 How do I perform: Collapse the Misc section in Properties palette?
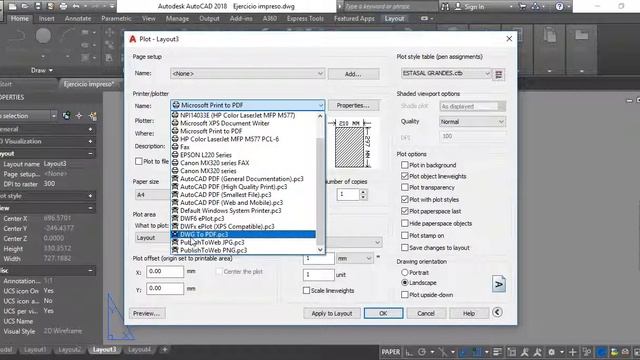click(90, 270)
